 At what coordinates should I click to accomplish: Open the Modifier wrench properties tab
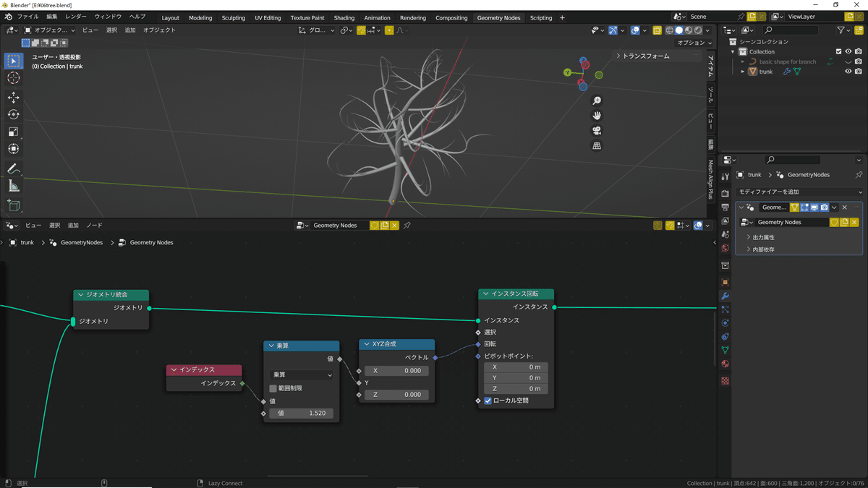(725, 296)
